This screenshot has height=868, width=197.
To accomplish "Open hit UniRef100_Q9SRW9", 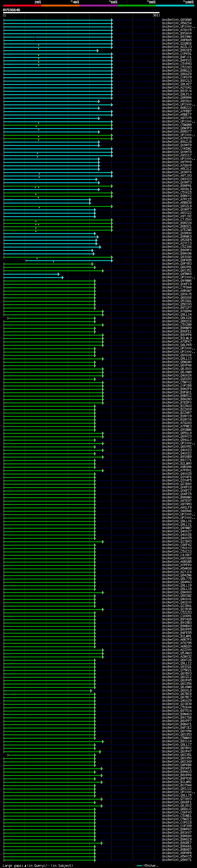I will [x=177, y=20].
